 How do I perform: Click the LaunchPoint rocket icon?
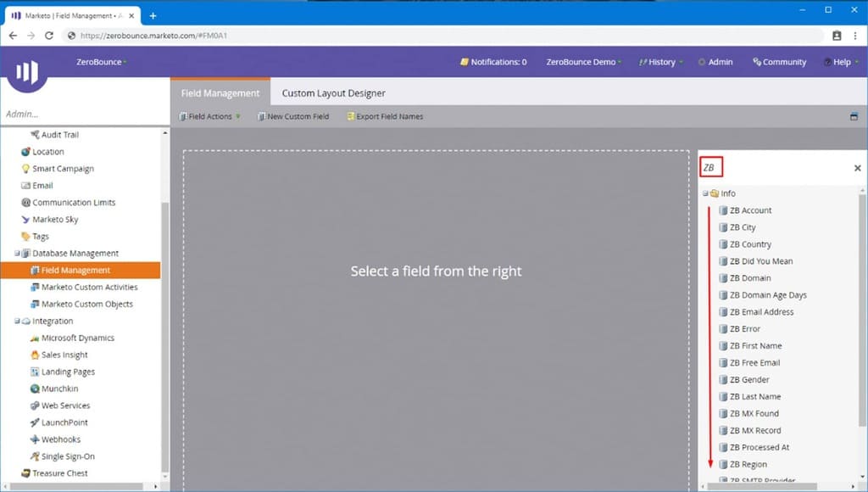coord(35,422)
